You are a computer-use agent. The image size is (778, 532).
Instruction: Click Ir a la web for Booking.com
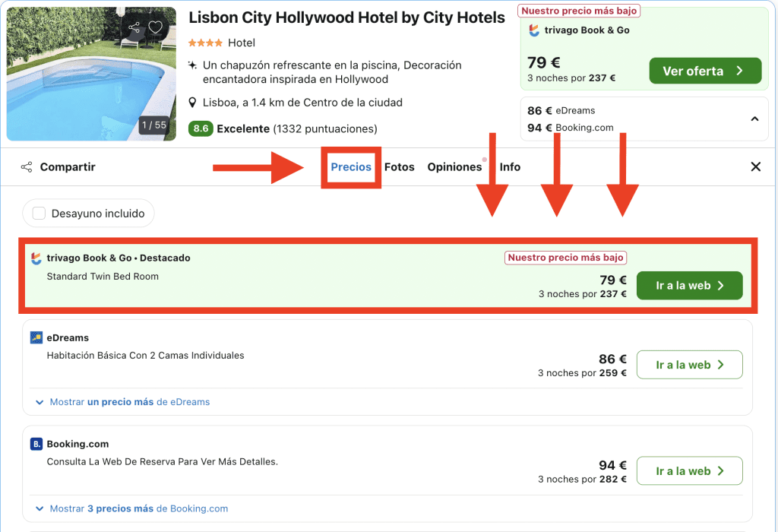tap(689, 471)
